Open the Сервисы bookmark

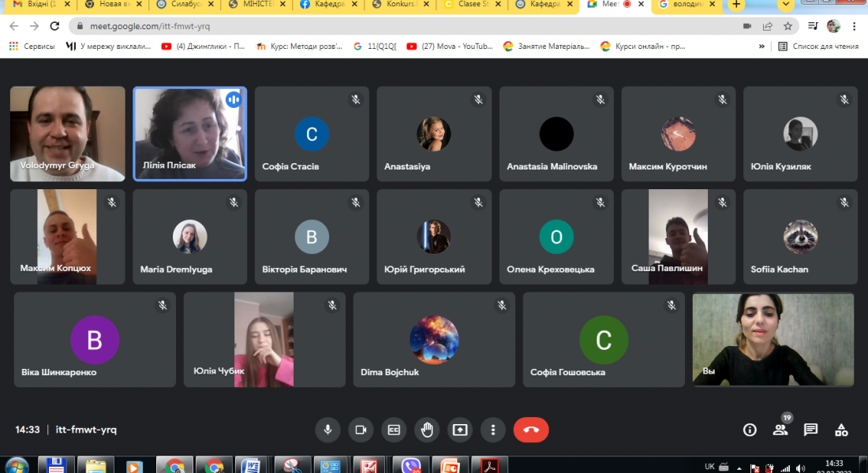point(32,47)
